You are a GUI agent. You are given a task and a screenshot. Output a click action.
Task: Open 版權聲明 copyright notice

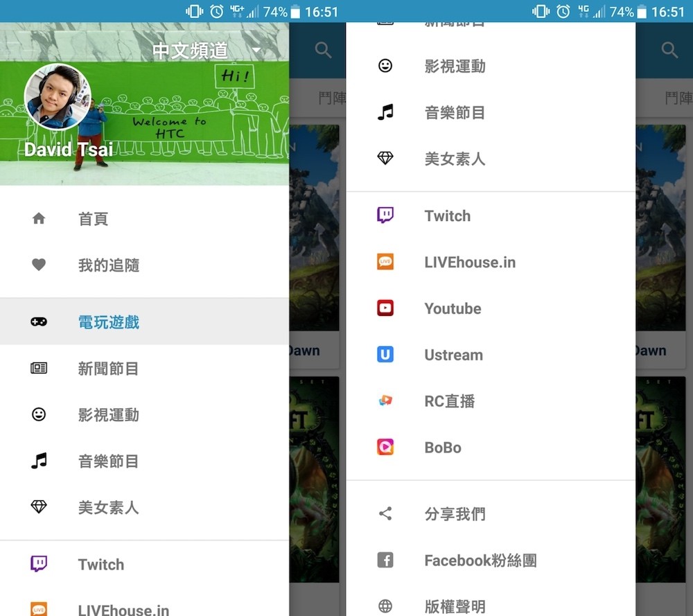click(x=455, y=607)
